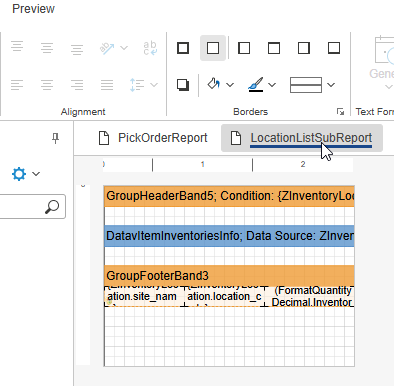Select the GroupHeaderBand5 band
This screenshot has width=394, height=386.
click(229, 196)
